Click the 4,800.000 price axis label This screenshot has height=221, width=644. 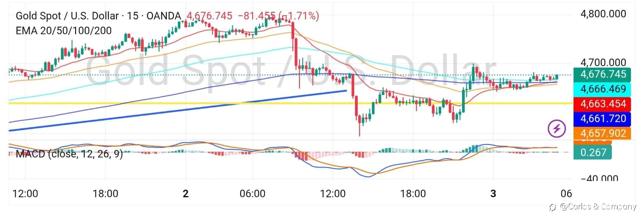click(x=603, y=14)
